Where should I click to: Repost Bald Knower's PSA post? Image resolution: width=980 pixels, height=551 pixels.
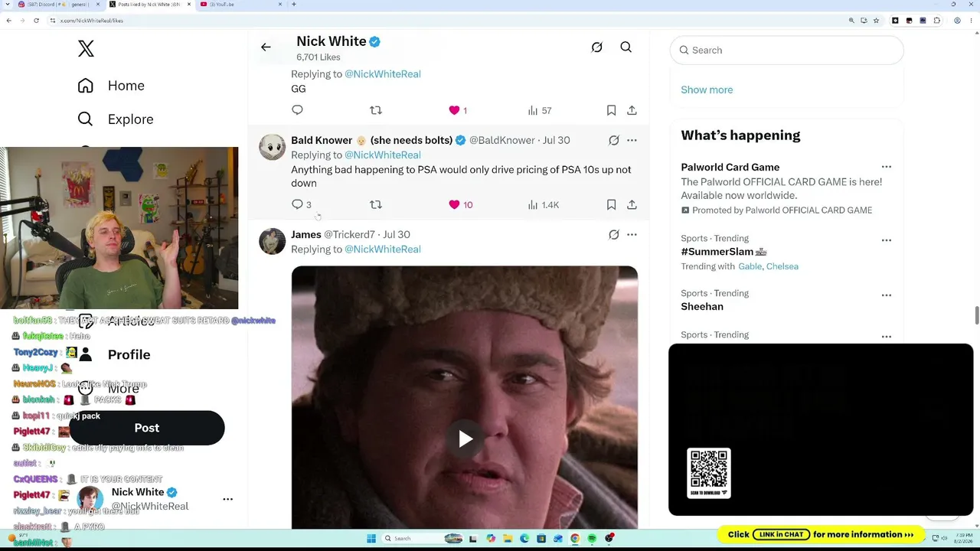376,204
